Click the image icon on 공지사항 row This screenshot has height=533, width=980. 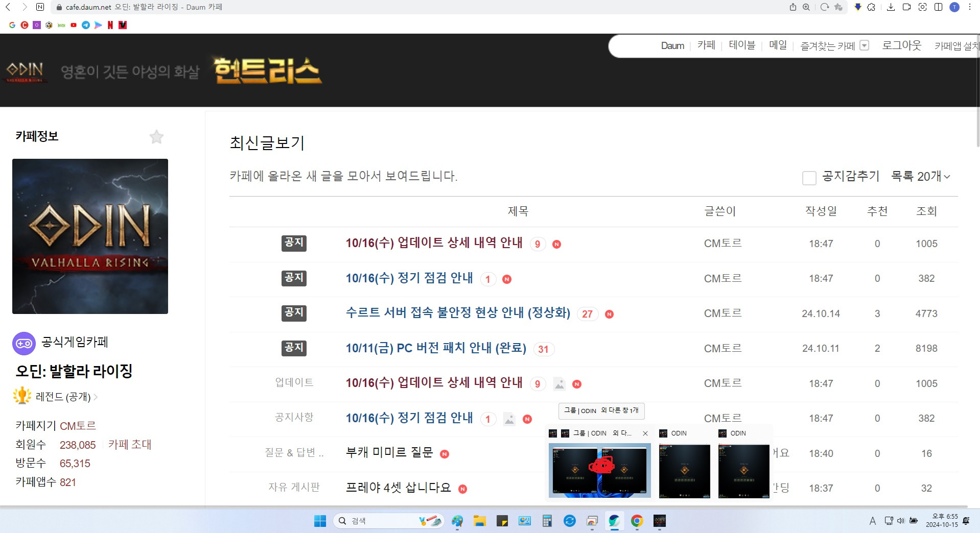point(509,419)
